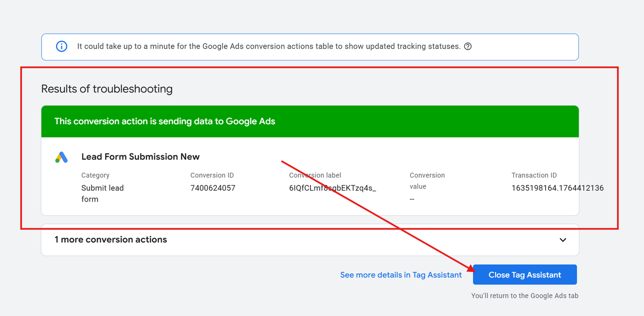Open See more details in Tag Assistant link

point(401,275)
